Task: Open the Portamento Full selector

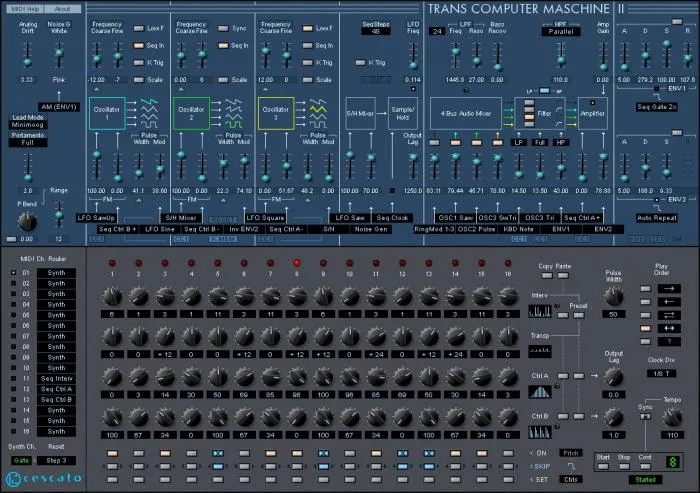Action: (x=28, y=143)
